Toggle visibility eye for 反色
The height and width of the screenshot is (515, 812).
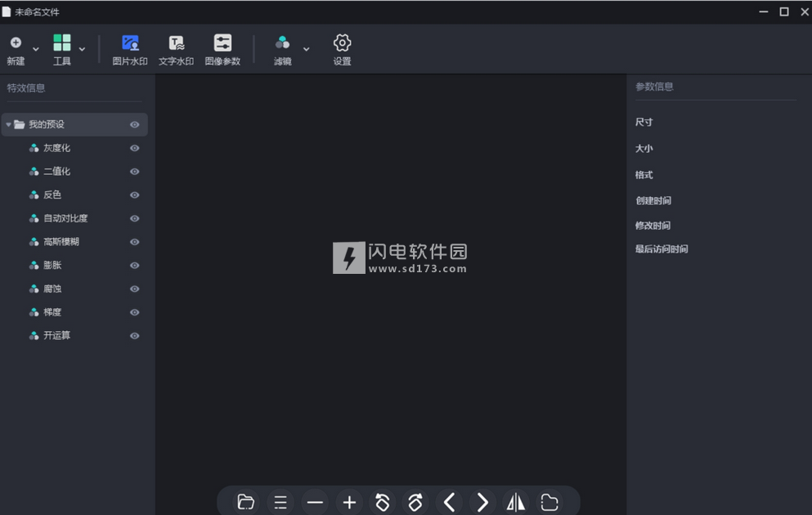point(135,195)
